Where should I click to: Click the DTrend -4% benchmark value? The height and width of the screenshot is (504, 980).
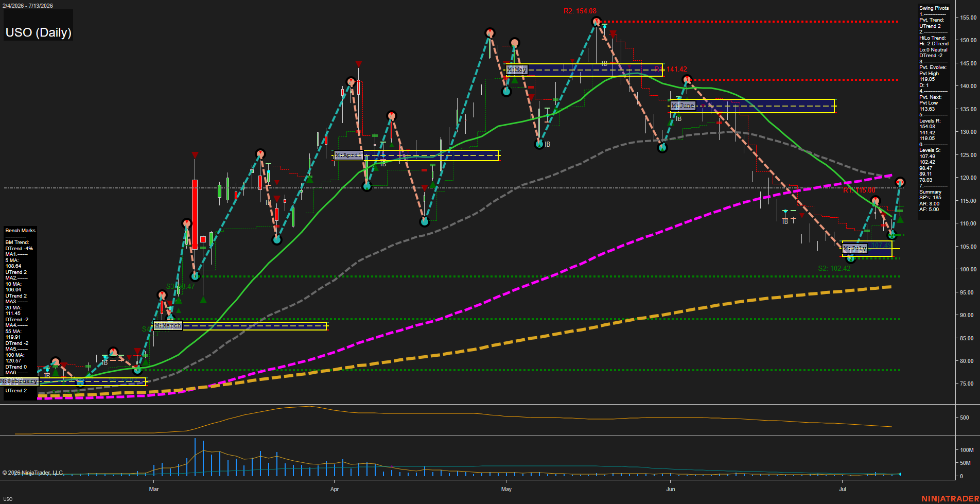19,249
